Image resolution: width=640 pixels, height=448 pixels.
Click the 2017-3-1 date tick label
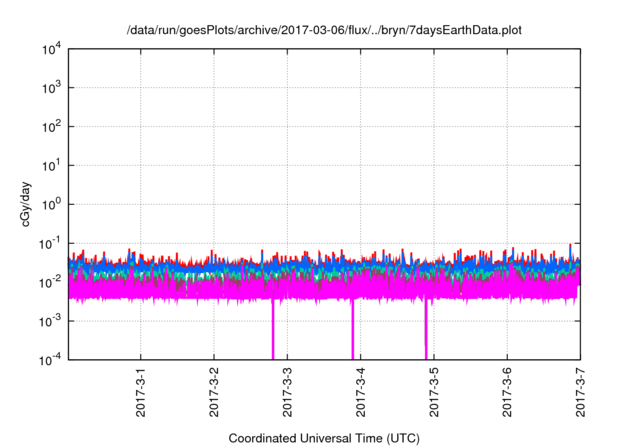point(141,392)
